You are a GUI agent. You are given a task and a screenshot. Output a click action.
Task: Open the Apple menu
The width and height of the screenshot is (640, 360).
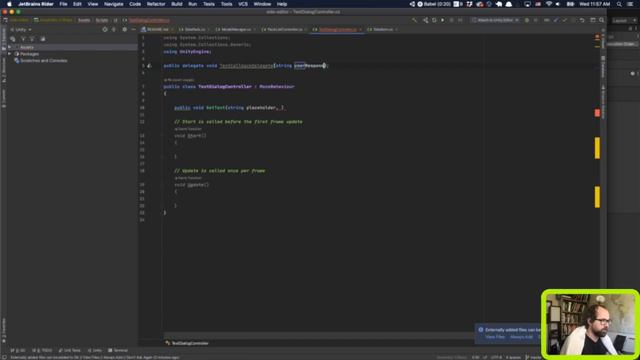tap(9, 4)
